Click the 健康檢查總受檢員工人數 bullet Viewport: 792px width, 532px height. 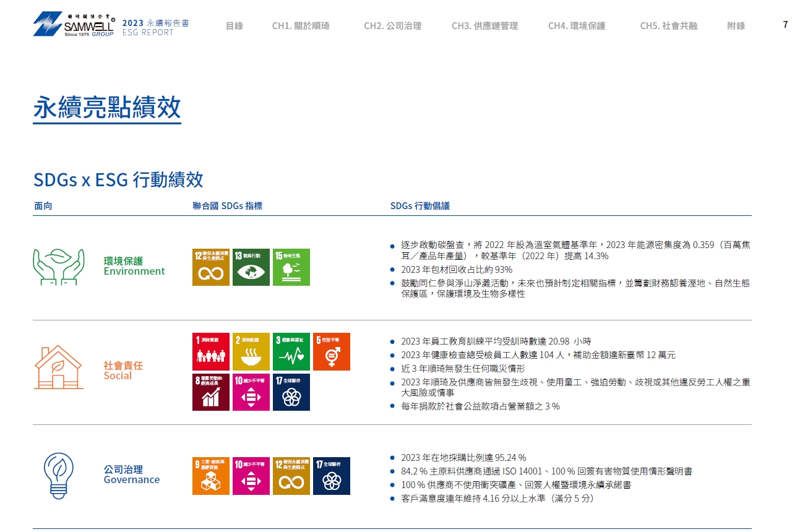click(x=538, y=355)
